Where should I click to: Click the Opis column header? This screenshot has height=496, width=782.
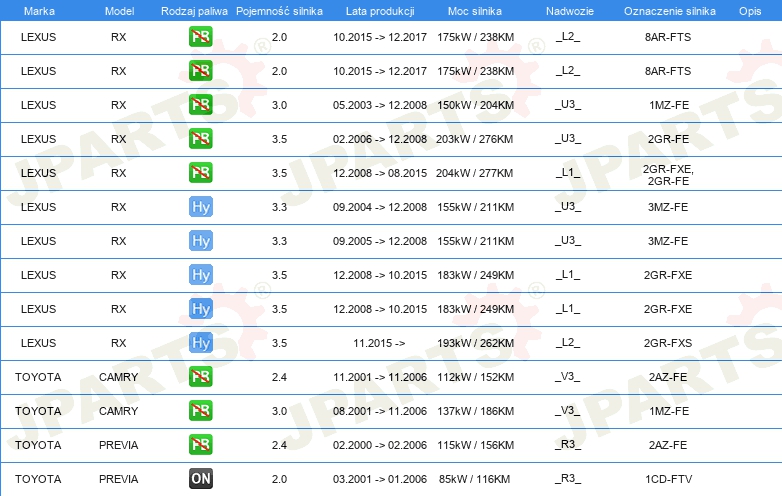[750, 11]
